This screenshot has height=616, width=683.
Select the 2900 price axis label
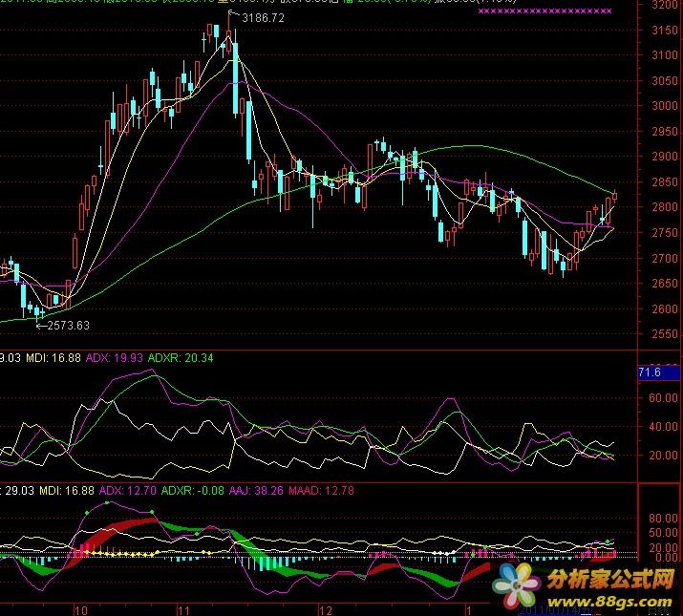(664, 157)
